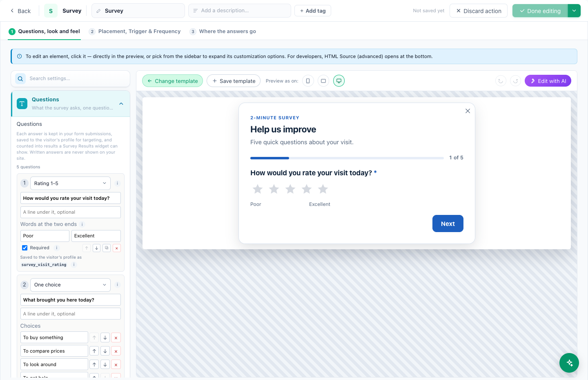588x380 pixels.
Task: Select tablet preview icon
Action: (323, 81)
